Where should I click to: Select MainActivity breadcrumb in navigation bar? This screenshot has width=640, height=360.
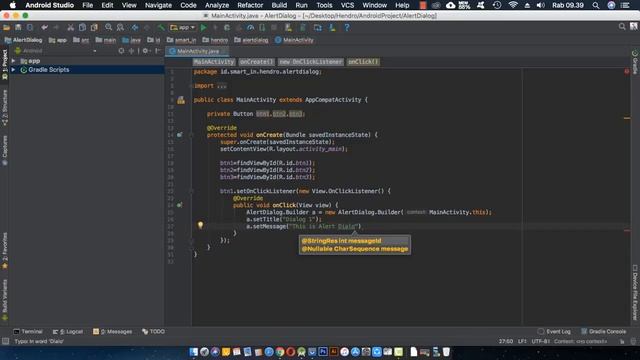pos(294,40)
